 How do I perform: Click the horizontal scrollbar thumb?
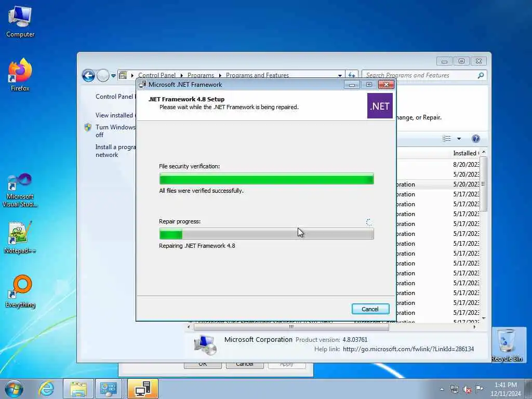click(291, 327)
